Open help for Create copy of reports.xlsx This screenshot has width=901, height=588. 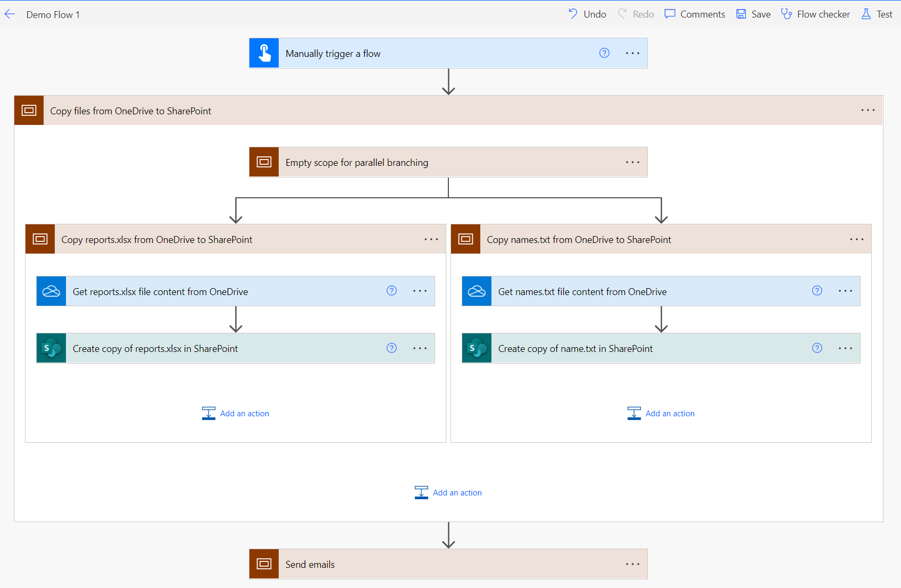tap(391, 348)
